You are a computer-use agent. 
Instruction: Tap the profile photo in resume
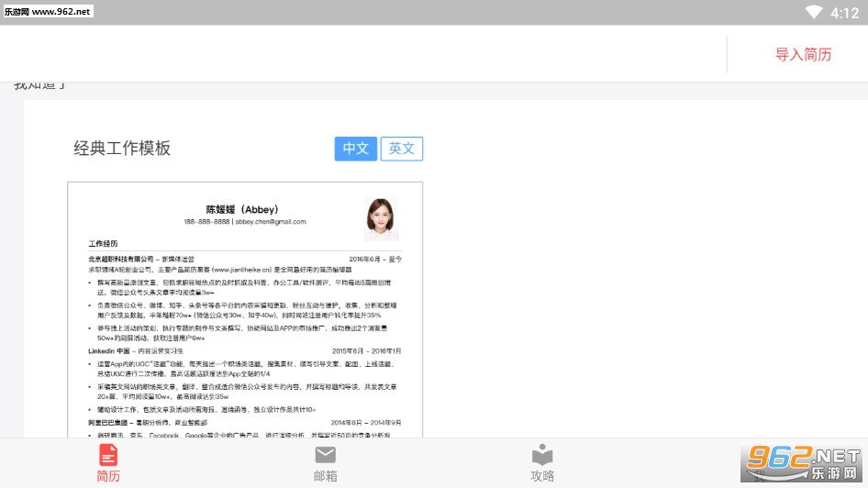tap(381, 219)
